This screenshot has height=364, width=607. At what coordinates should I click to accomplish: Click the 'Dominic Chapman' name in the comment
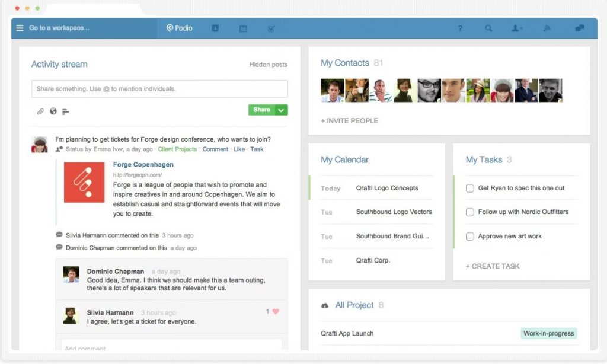tap(116, 272)
